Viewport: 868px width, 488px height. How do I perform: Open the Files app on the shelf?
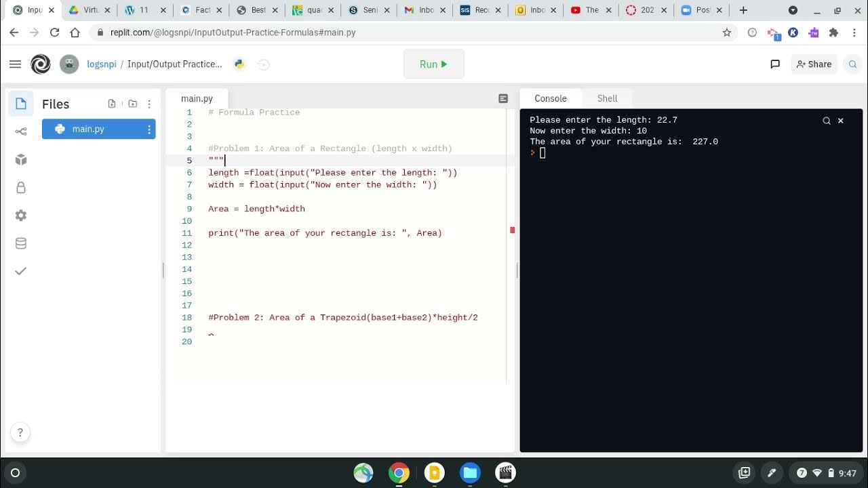click(x=470, y=473)
